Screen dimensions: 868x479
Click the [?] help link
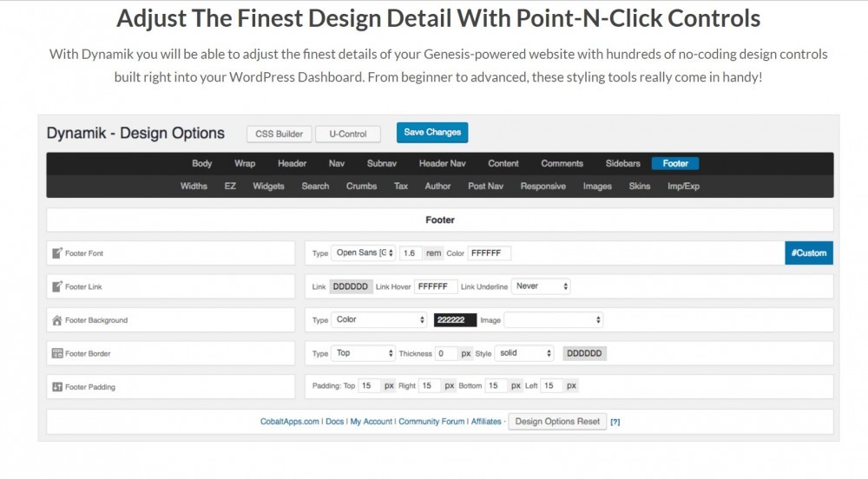pyautogui.click(x=615, y=422)
